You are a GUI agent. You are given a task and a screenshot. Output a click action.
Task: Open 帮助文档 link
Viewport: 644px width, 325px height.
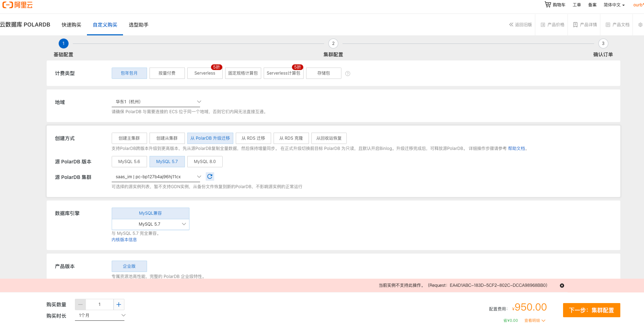[x=516, y=149]
